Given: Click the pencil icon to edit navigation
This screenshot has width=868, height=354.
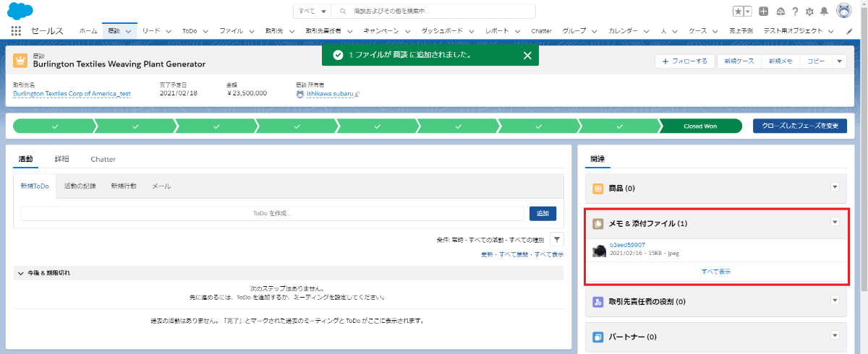Looking at the screenshot, I should [x=850, y=31].
